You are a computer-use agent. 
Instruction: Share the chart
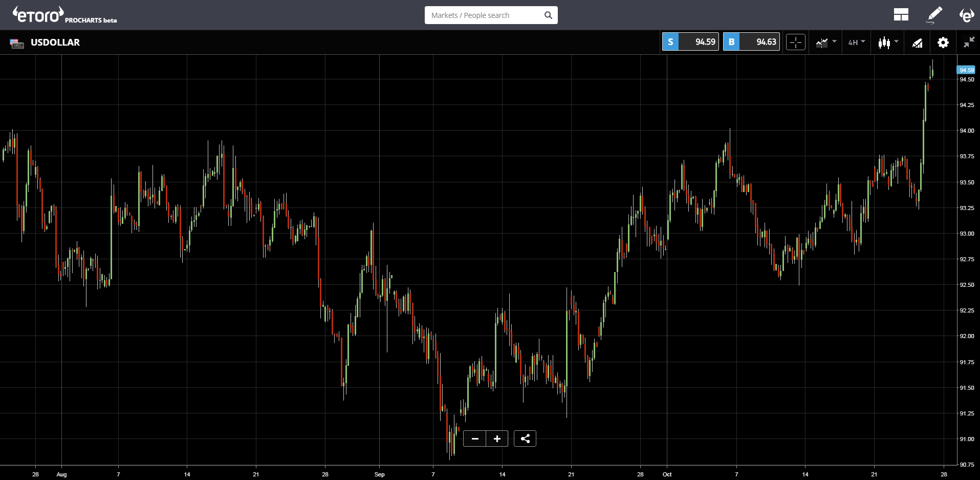point(525,439)
